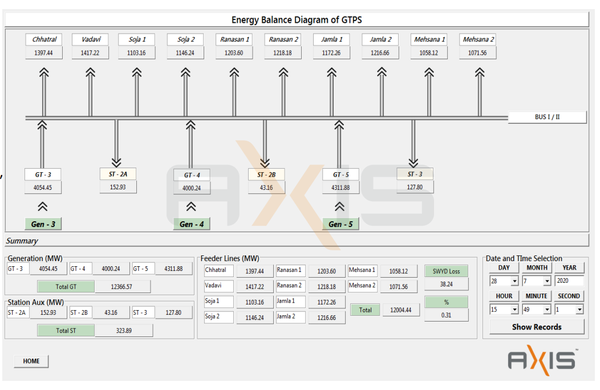
Task: Open the MONTH dropdown showing 7
Action: coord(547,281)
